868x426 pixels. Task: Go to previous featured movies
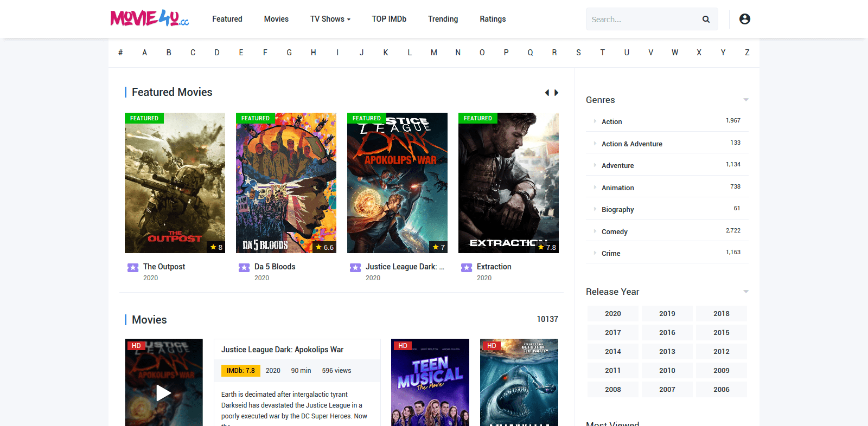coord(547,93)
